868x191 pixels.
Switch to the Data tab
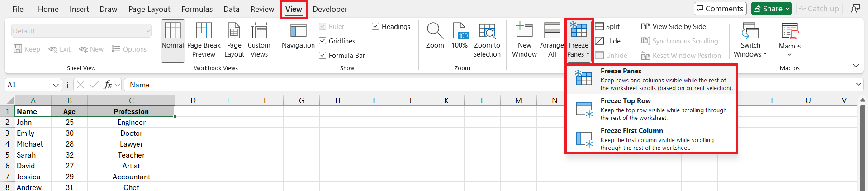click(232, 9)
